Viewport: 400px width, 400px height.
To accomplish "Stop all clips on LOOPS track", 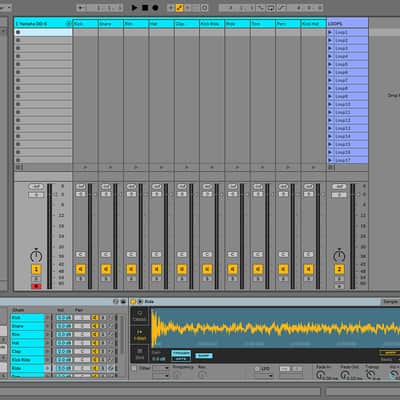I will click(x=330, y=167).
